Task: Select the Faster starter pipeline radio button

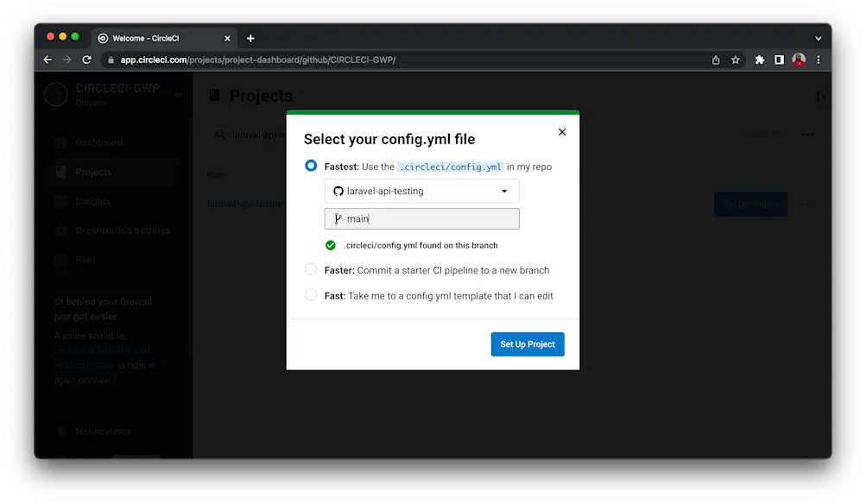Action: coord(311,269)
